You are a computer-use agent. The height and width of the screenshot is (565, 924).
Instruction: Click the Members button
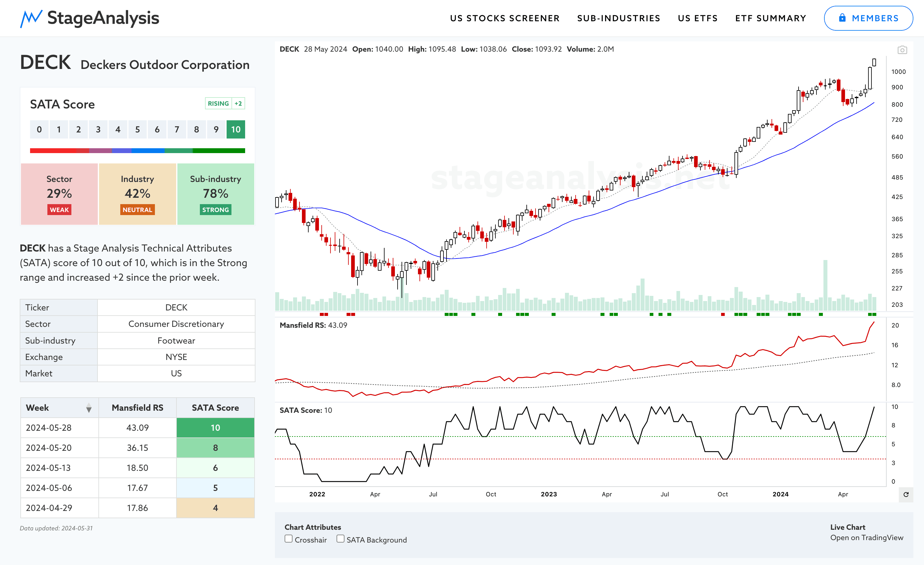(868, 18)
